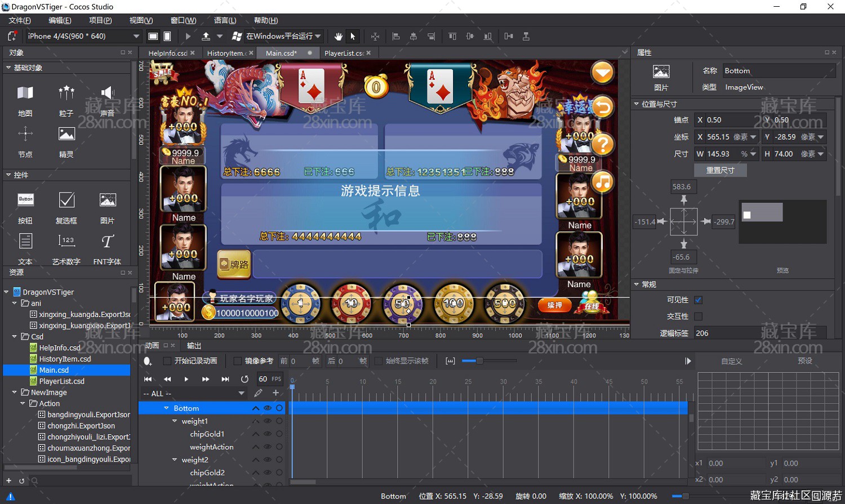This screenshot has height=504, width=845.
Task: Add a 地图 (map) object
Action: (x=25, y=100)
